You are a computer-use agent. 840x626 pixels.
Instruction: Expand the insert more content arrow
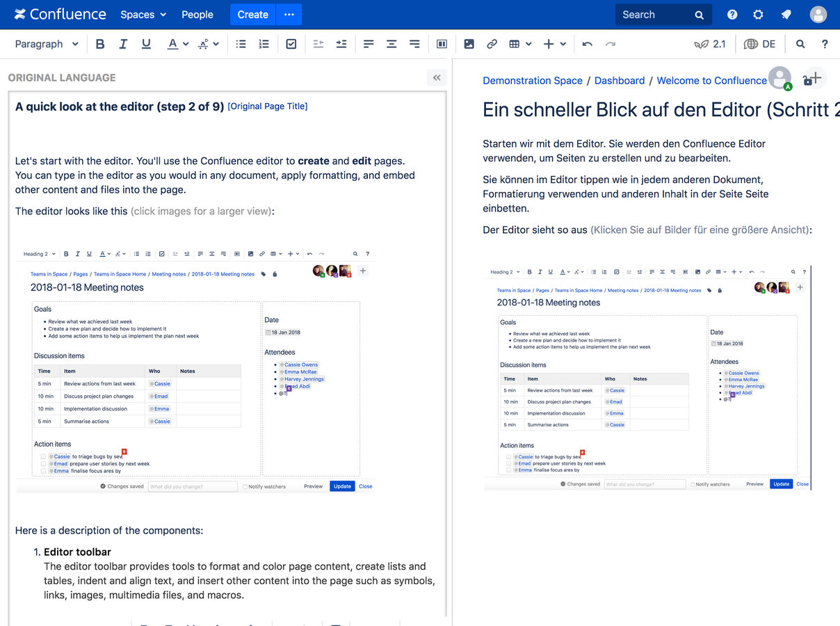(x=563, y=44)
